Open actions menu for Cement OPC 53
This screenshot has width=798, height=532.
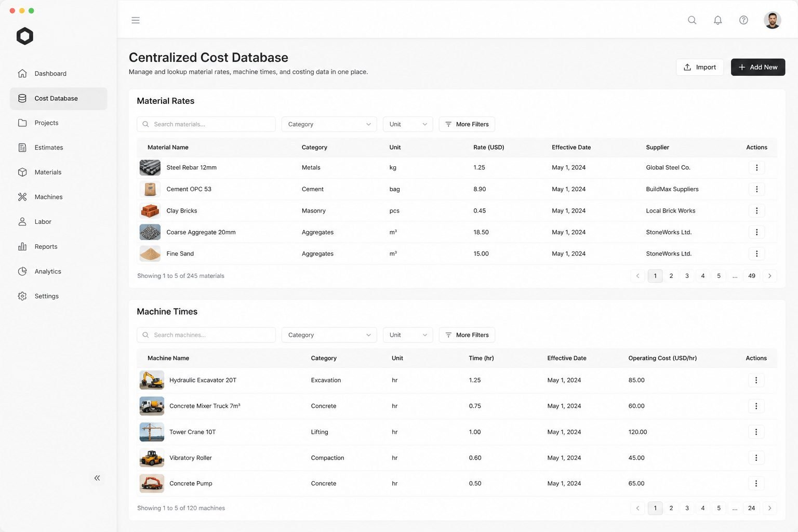tap(757, 189)
